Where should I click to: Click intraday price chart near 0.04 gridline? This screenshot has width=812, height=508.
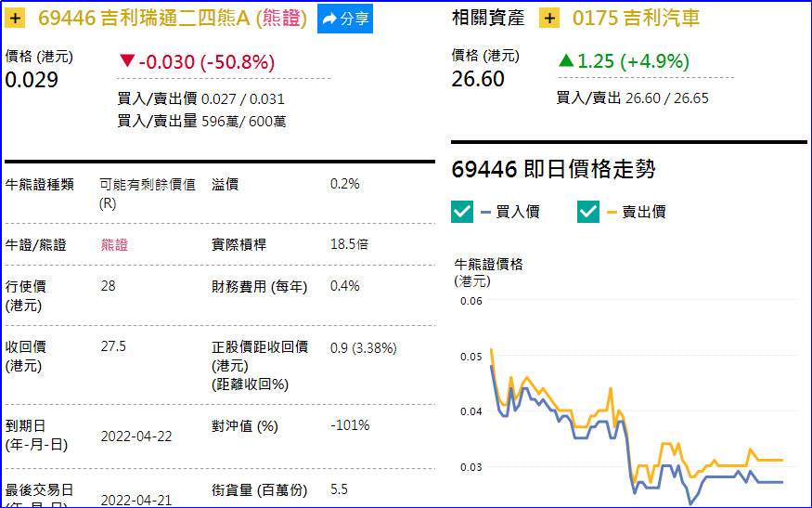637,410
